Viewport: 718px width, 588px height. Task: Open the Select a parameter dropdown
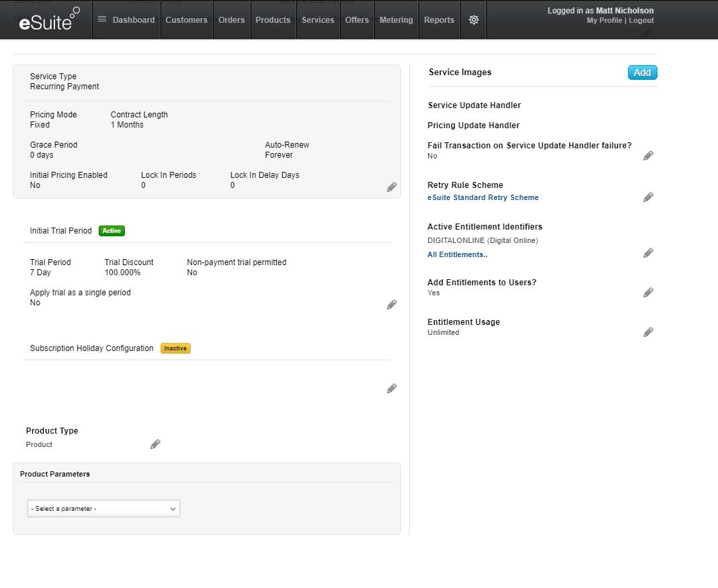tap(103, 509)
